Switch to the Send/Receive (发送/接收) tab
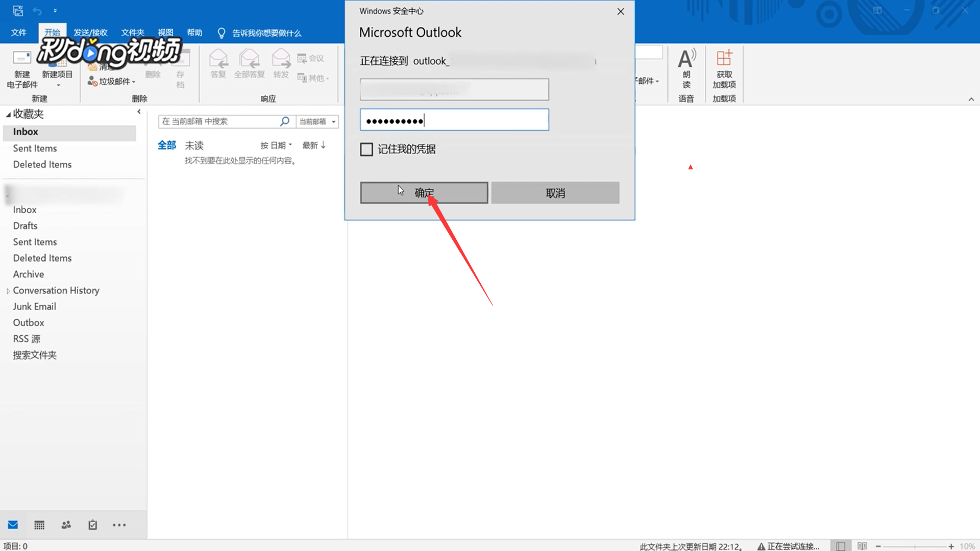Screen dimensions: 980x551 coord(90,33)
